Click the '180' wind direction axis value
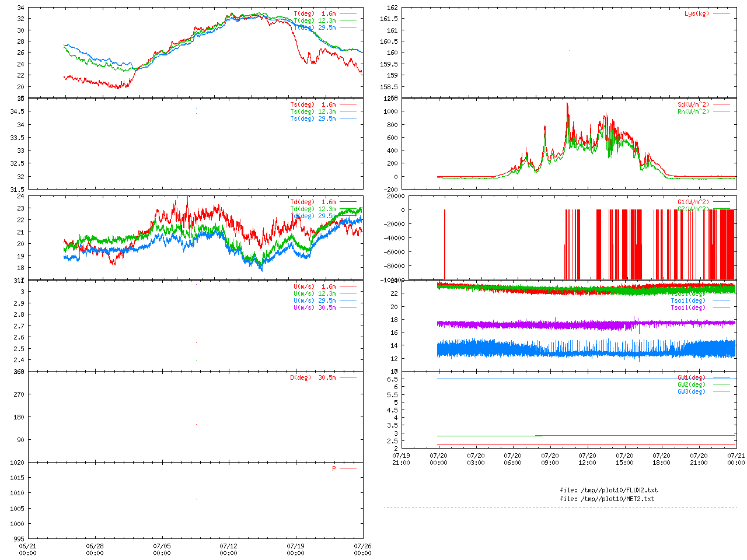Screen dimensions: 747x560 point(19,417)
